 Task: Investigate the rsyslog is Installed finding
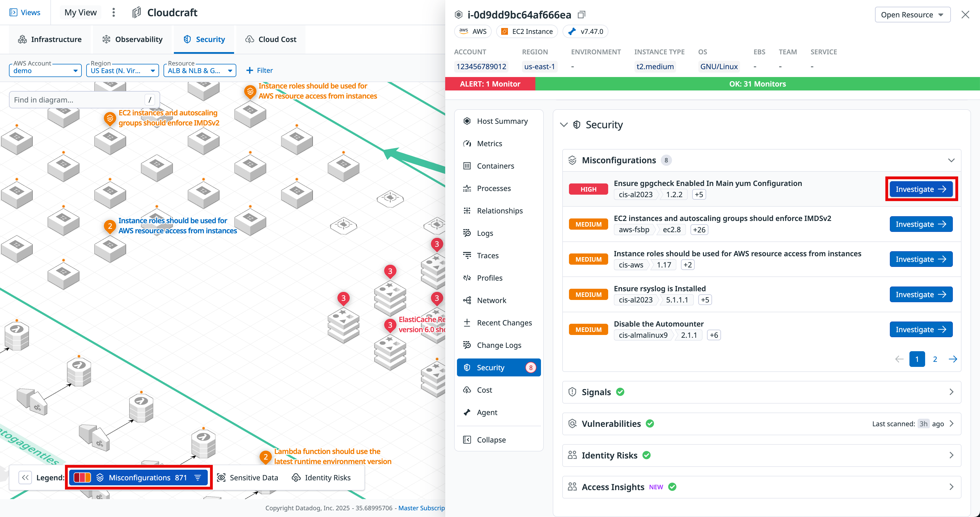921,294
